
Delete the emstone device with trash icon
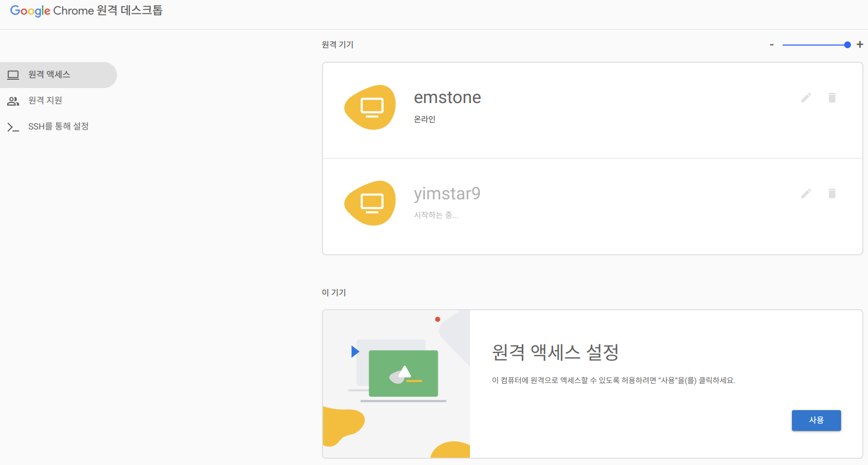[832, 97]
